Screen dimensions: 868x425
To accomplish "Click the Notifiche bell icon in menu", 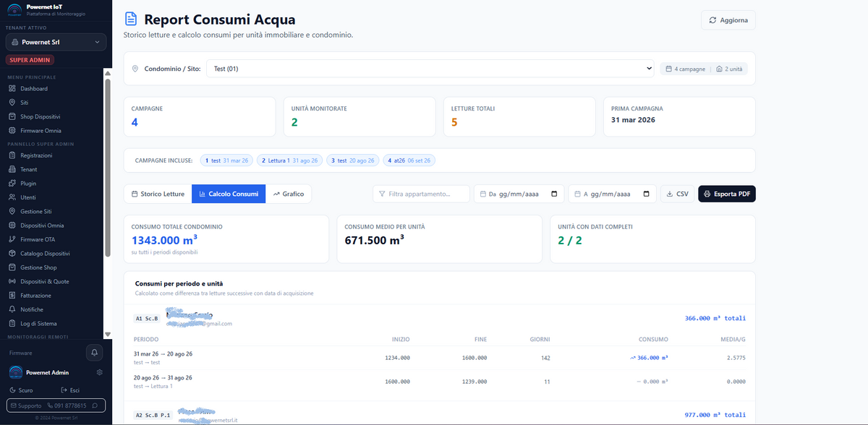I will coord(12,309).
